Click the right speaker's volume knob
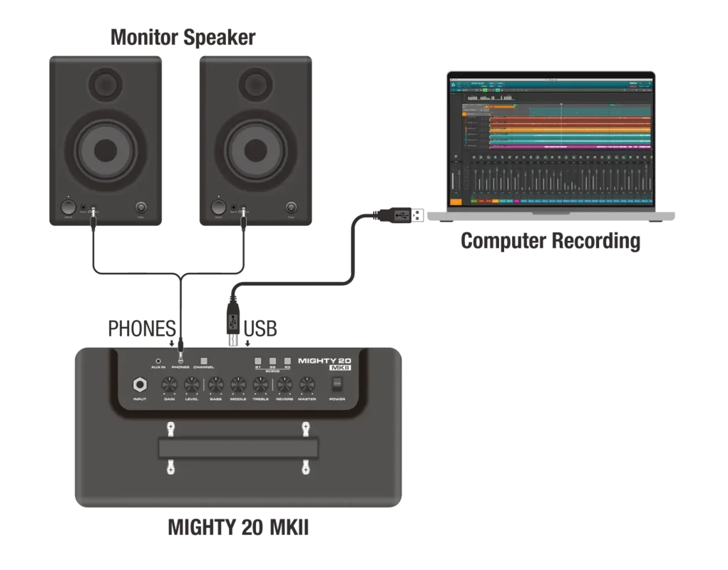Viewport: 728px width, 570px height. pos(218,207)
